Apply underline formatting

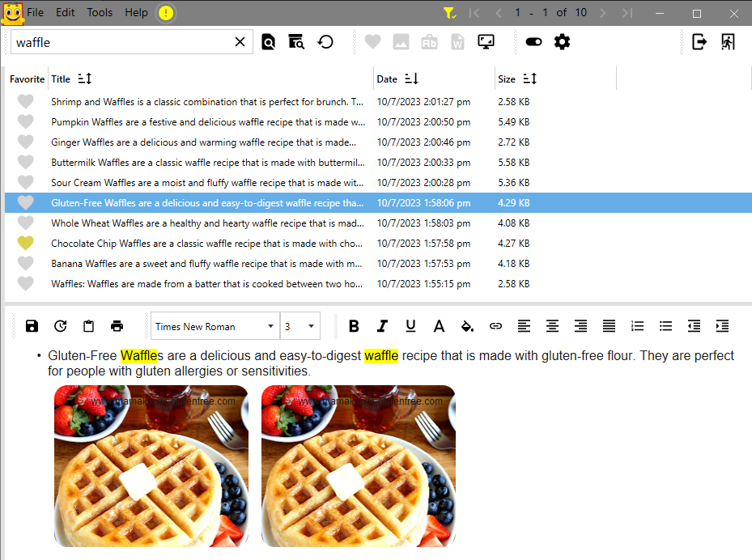410,326
